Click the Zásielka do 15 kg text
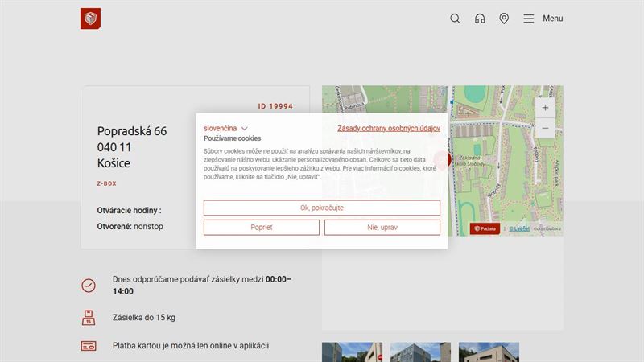644x362 pixels. [144, 317]
